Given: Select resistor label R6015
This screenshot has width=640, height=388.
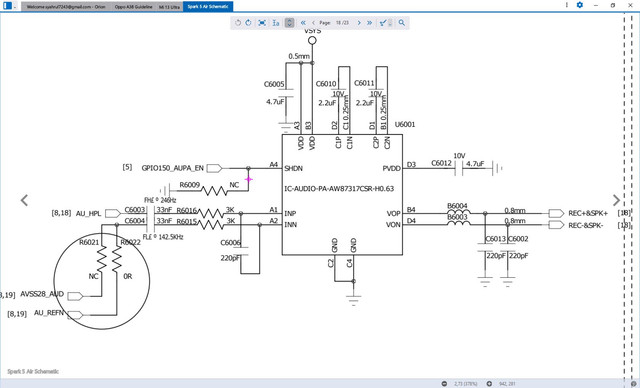Looking at the screenshot, I should [x=187, y=222].
